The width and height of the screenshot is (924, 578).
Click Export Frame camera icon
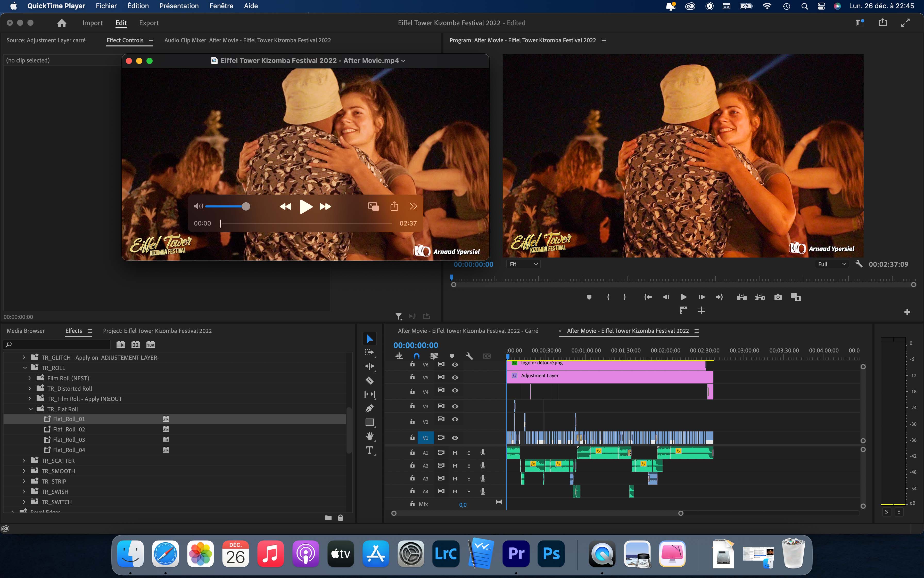tap(778, 297)
